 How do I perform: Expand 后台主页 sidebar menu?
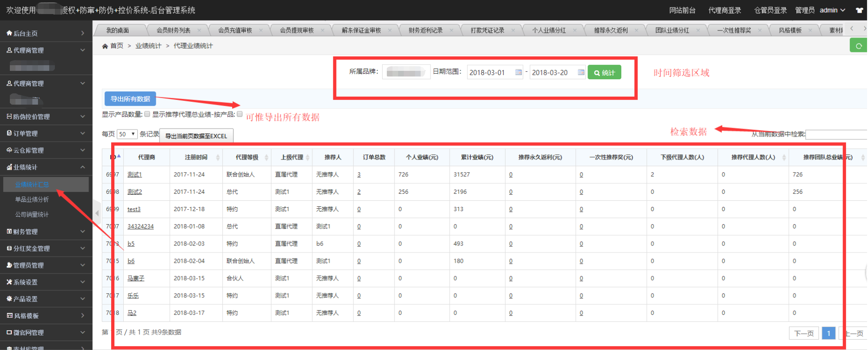click(x=46, y=33)
